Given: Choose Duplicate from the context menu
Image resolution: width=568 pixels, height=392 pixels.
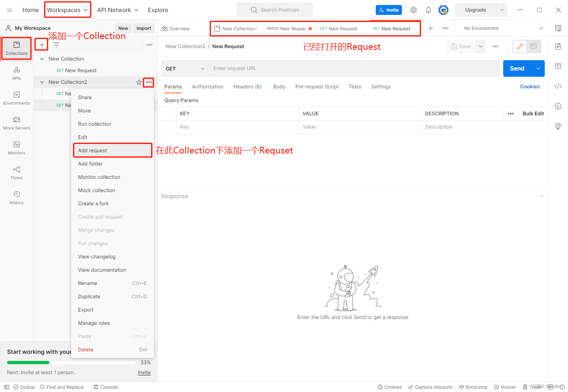Looking at the screenshot, I should pos(113,297).
